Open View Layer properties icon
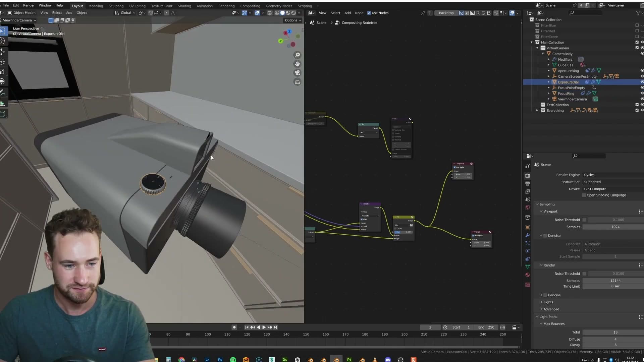This screenshot has height=362, width=644. pyautogui.click(x=528, y=191)
